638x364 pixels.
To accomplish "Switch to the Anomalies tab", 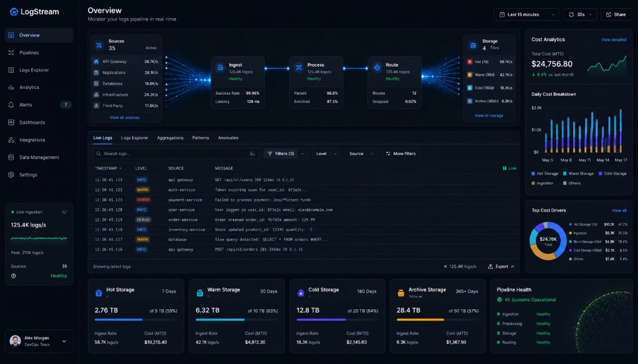I will click(228, 138).
